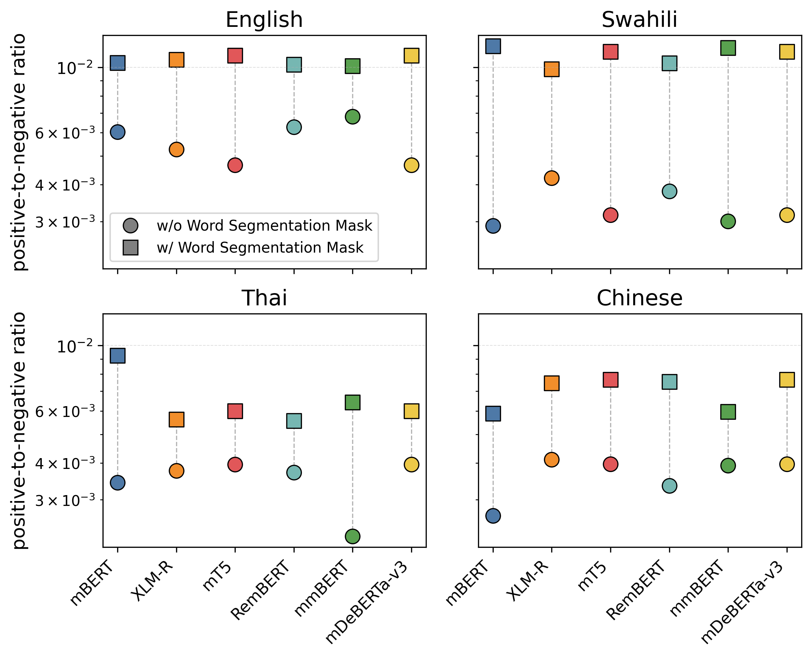
Task: Click the gray square legend marker
Action: pos(130,247)
